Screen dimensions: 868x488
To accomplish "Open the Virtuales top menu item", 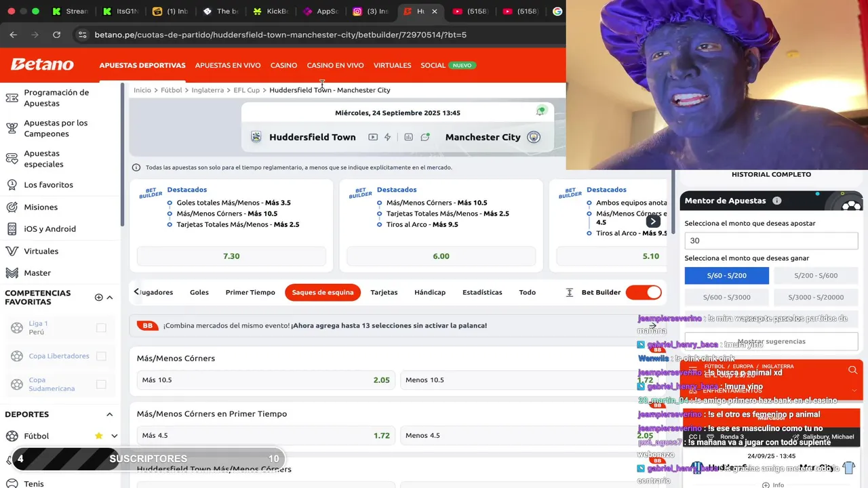I will coord(392,66).
